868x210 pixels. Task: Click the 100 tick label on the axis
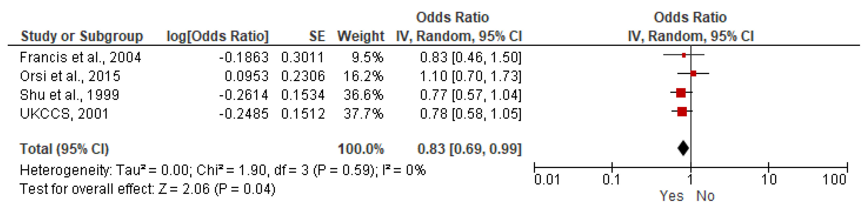coord(834,180)
